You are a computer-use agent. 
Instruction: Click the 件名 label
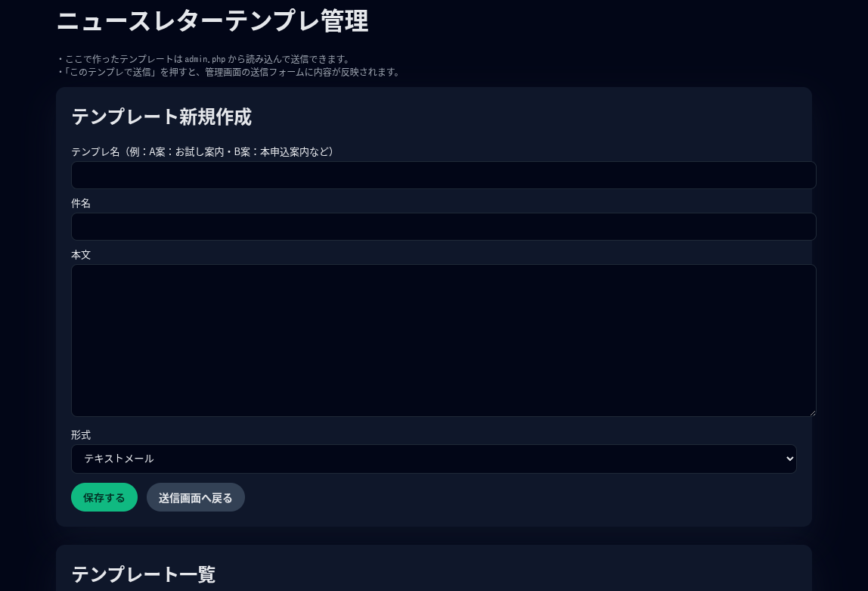click(x=81, y=203)
